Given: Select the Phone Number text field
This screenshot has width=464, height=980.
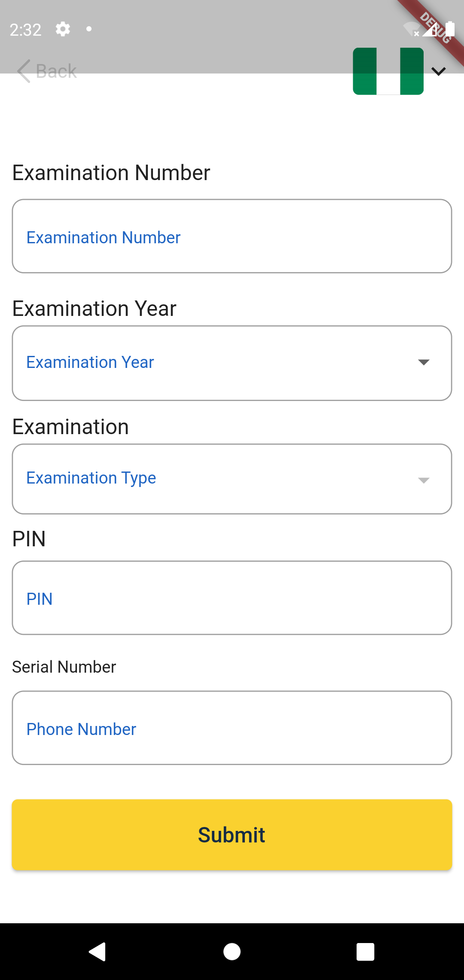Looking at the screenshot, I should point(232,728).
